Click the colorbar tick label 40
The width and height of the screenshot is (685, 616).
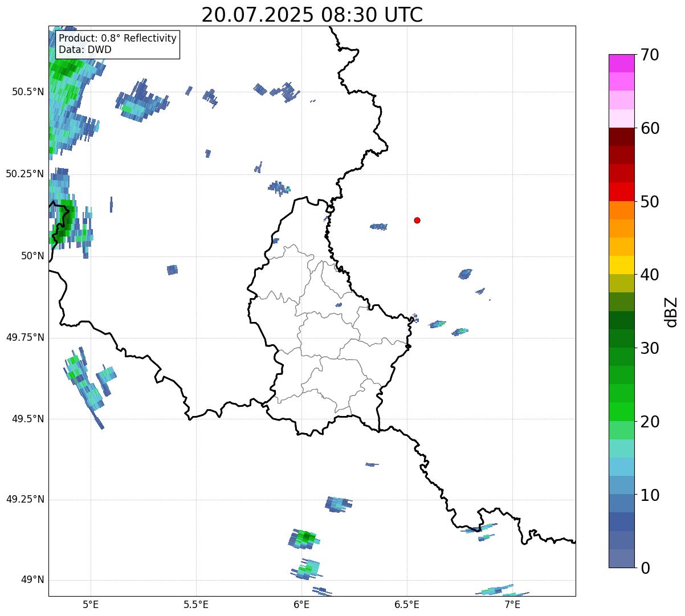(x=650, y=275)
